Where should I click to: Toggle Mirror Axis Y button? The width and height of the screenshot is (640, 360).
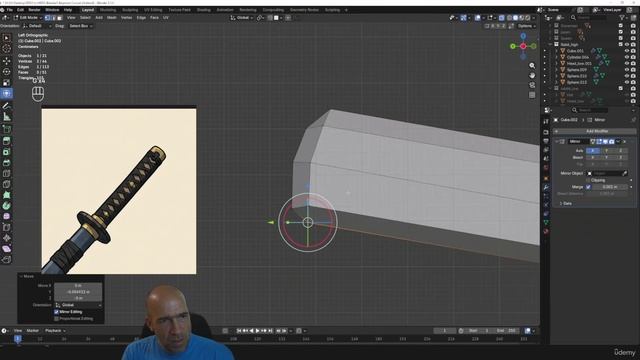[607, 151]
